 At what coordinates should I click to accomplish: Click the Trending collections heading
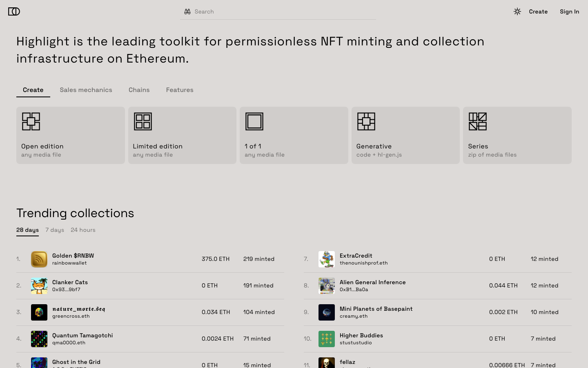(75, 213)
